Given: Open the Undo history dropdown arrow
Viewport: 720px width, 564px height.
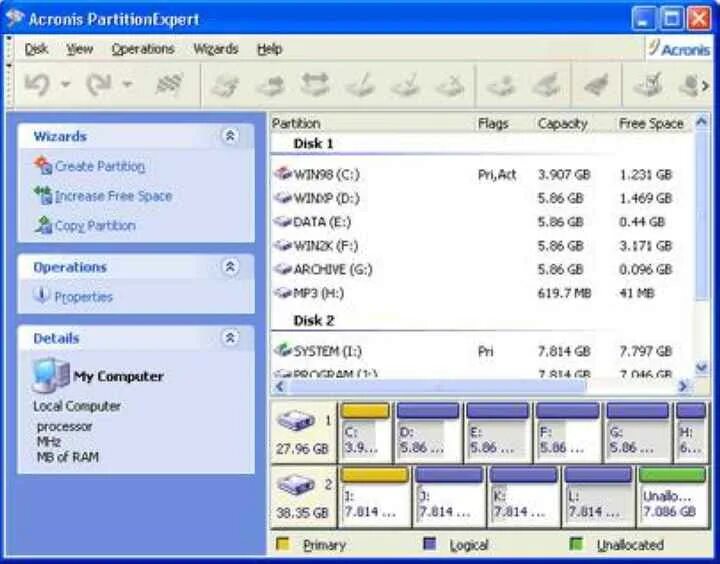Looking at the screenshot, I should point(66,85).
